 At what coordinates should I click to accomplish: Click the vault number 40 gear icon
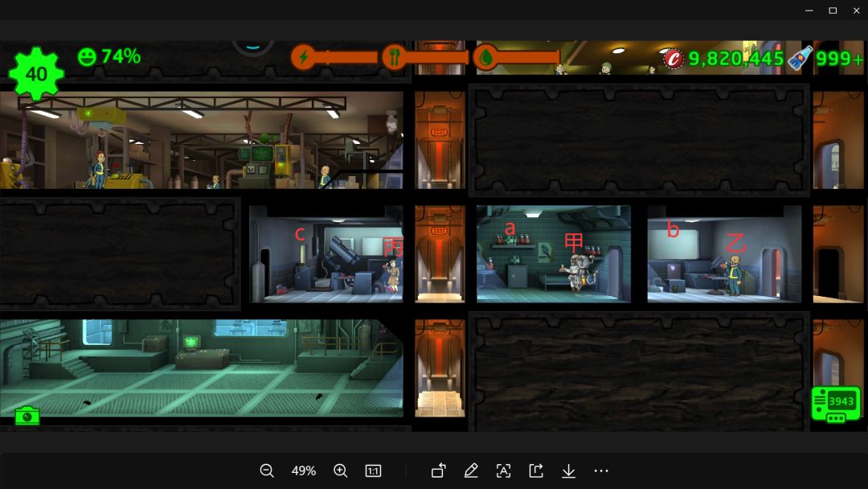(36, 74)
